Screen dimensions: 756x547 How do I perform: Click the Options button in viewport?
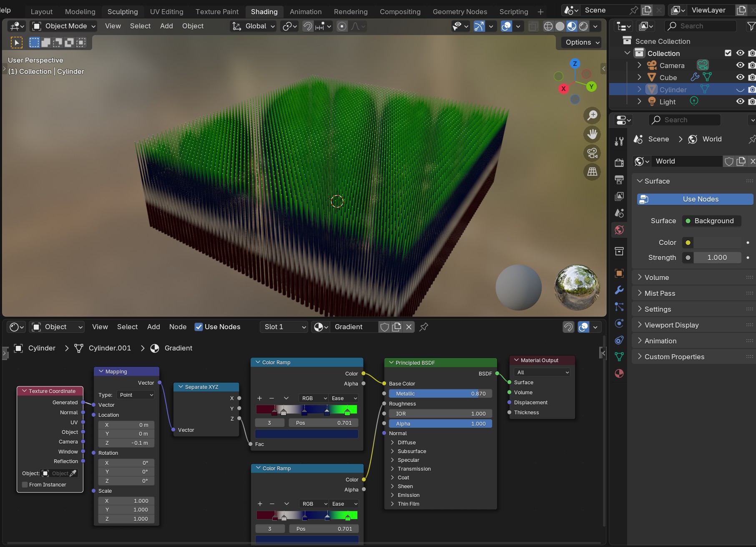pyautogui.click(x=582, y=43)
